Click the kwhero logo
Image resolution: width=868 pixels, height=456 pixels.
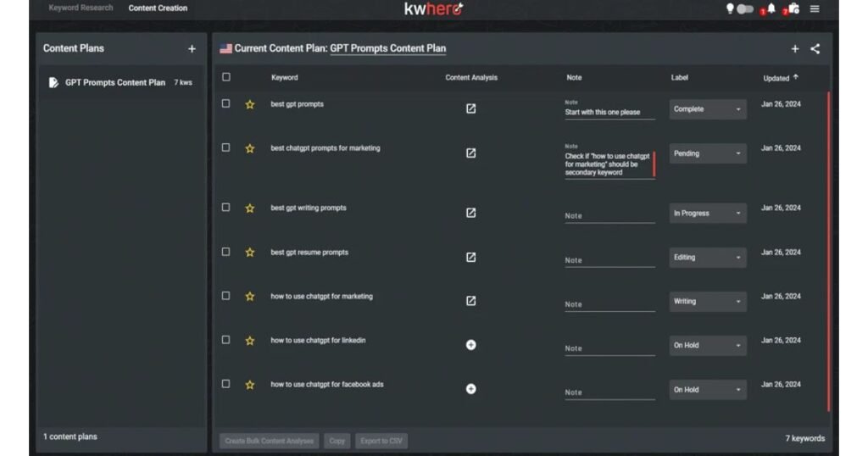click(434, 8)
